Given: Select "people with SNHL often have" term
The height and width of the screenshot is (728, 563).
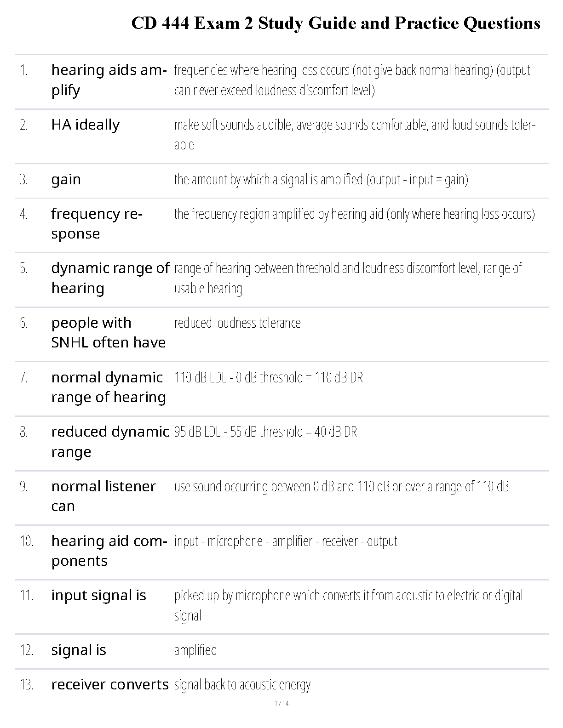Looking at the screenshot, I should (109, 332).
